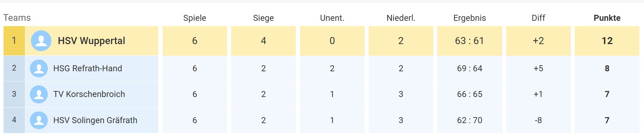The height and width of the screenshot is (139, 644).
Task: Click the HSV Solingen Gräfrath avatar icon
Action: [39, 120]
